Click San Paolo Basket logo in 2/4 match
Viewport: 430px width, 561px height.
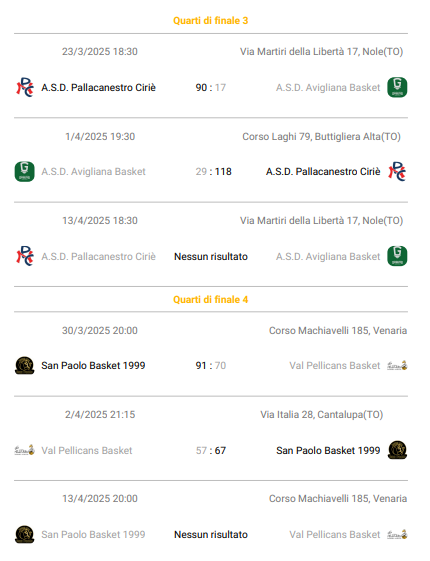tap(397, 450)
